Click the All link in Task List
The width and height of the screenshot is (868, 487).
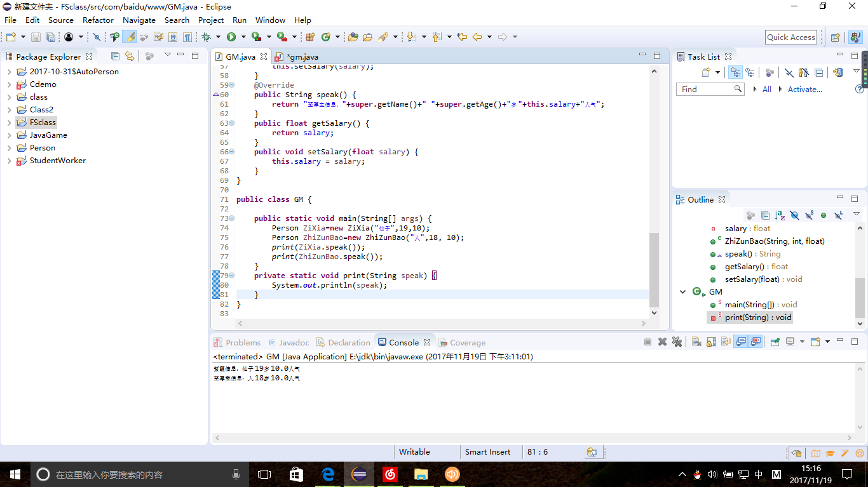pyautogui.click(x=767, y=90)
